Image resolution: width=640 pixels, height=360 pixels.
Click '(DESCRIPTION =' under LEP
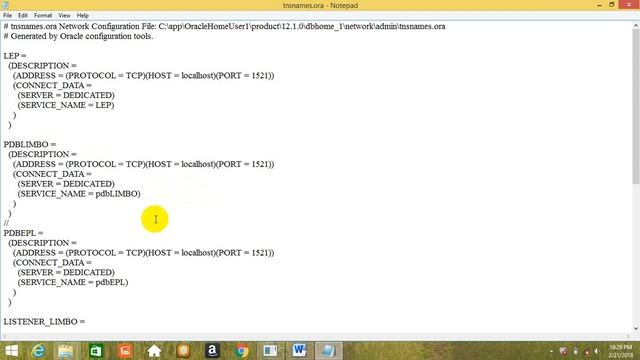point(42,66)
